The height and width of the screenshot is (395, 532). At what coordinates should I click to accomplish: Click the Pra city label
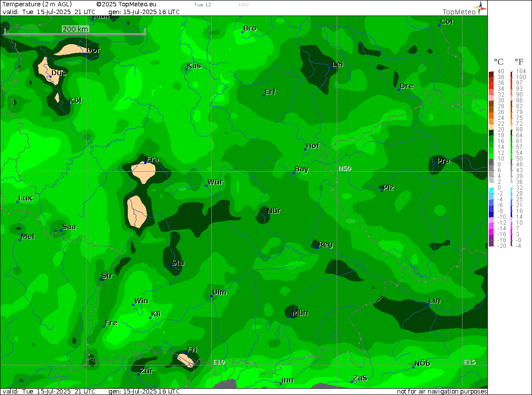click(x=443, y=161)
